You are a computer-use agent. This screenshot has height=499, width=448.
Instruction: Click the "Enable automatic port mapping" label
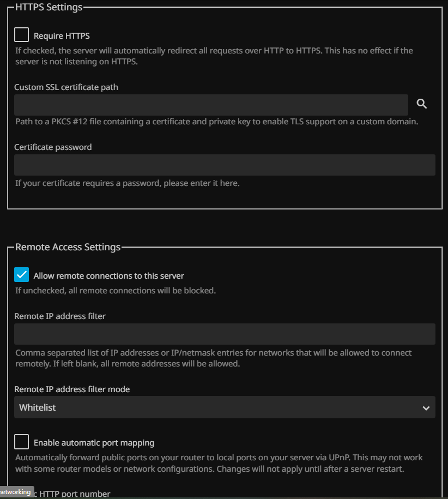click(x=94, y=443)
